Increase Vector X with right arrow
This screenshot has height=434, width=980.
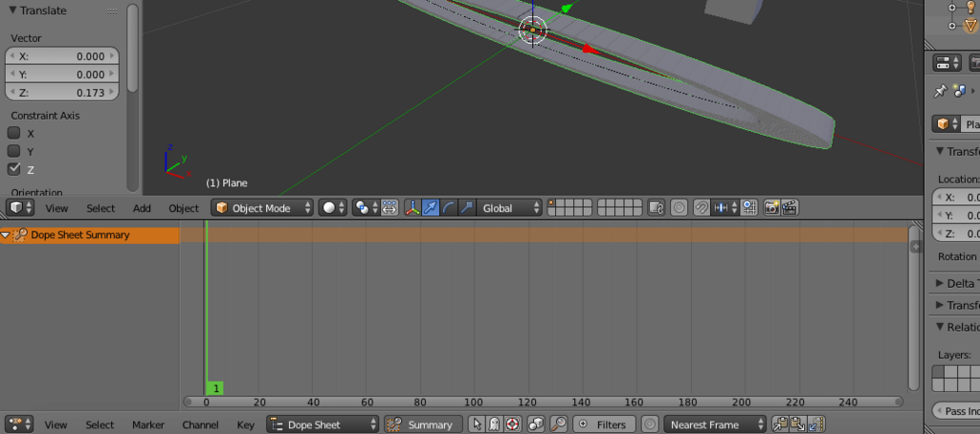click(113, 56)
